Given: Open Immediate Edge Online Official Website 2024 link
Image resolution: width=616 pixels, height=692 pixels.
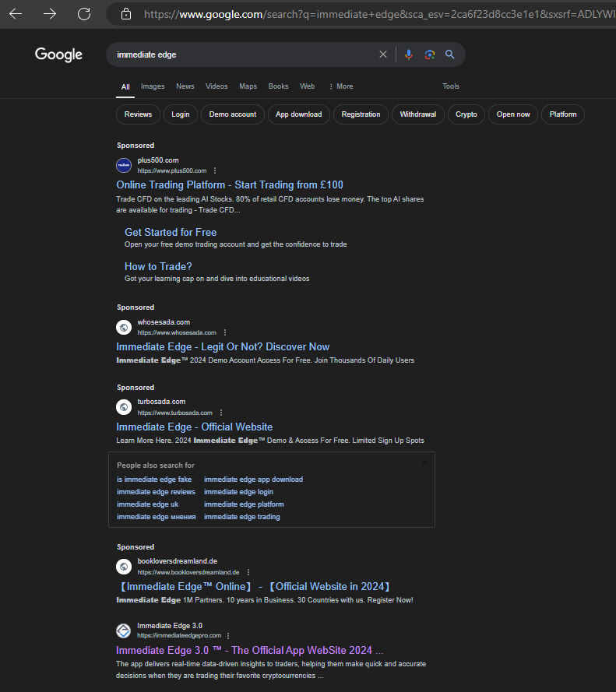Looking at the screenshot, I should click(x=254, y=586).
